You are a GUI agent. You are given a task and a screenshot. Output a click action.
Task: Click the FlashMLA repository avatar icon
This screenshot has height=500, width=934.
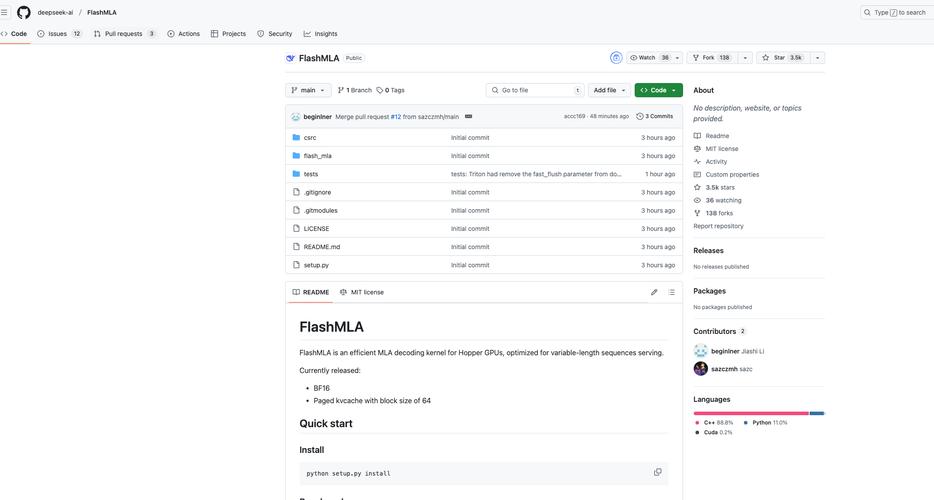[290, 58]
